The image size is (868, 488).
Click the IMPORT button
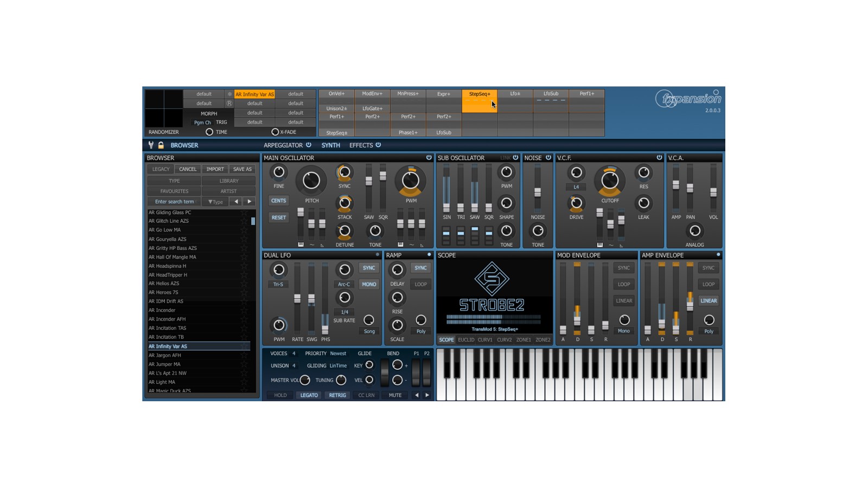tap(215, 169)
